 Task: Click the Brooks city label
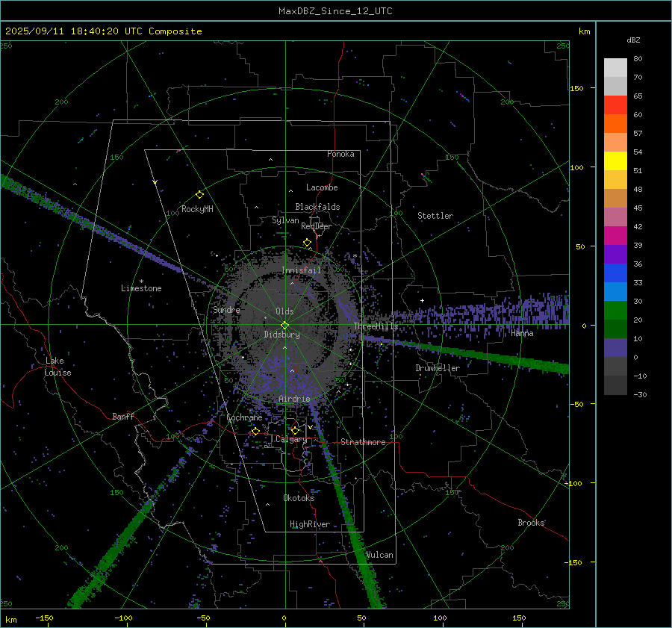tap(531, 523)
